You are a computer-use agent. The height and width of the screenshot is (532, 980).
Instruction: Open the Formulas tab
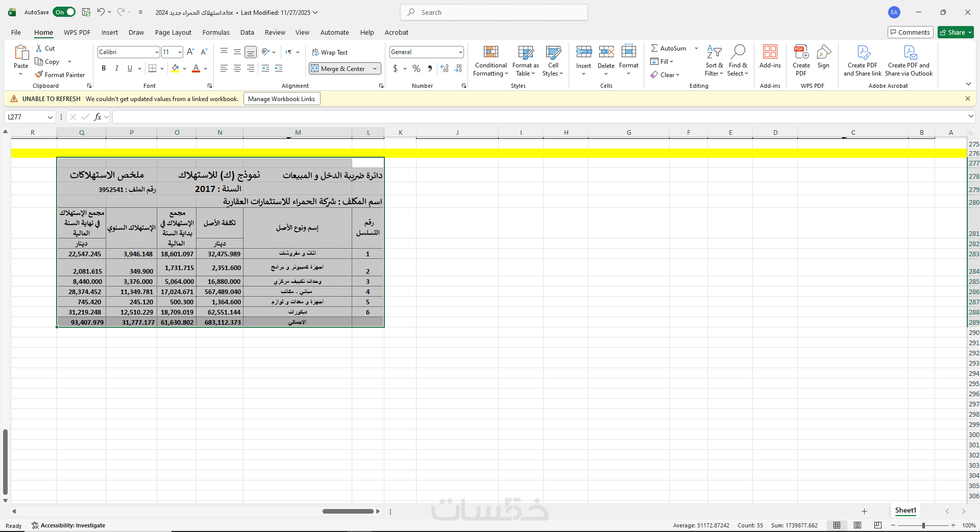tap(216, 32)
